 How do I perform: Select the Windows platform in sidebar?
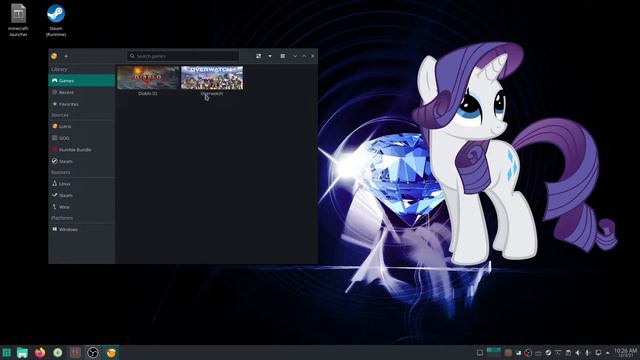pyautogui.click(x=82, y=229)
